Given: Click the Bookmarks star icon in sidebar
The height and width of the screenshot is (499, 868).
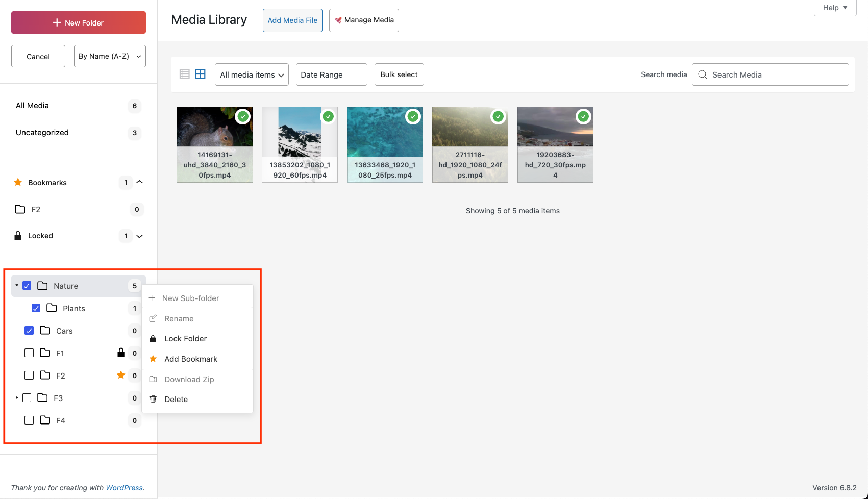Looking at the screenshot, I should tap(18, 182).
